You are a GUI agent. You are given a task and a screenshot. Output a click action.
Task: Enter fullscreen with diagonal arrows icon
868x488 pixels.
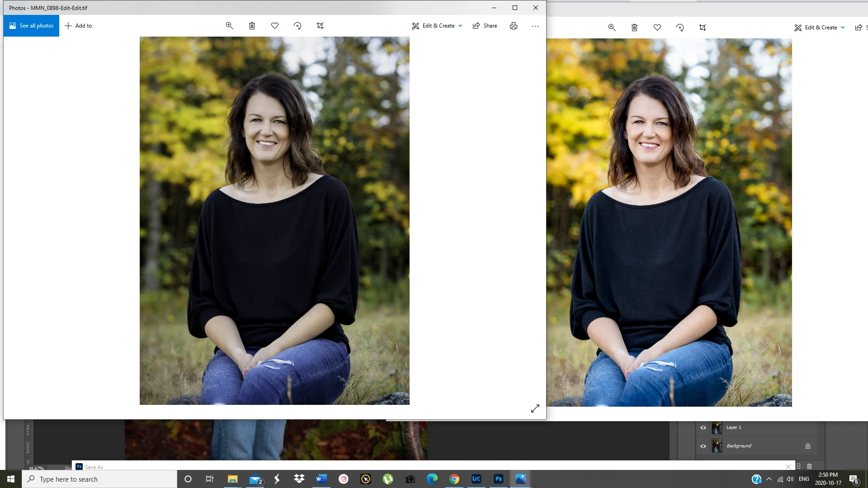pyautogui.click(x=535, y=408)
